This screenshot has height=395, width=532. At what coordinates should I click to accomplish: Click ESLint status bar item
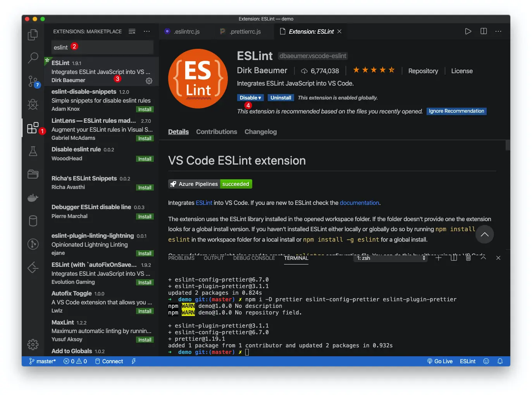tap(468, 361)
